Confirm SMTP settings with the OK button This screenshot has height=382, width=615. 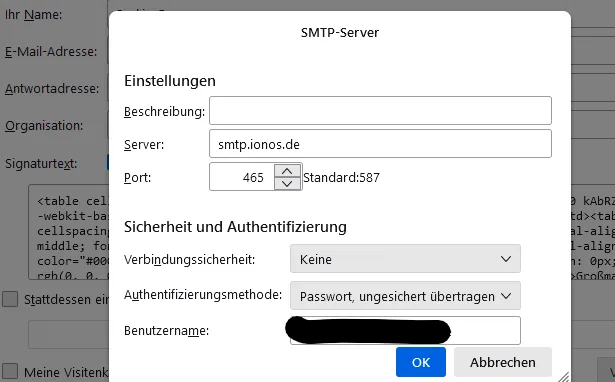421,362
